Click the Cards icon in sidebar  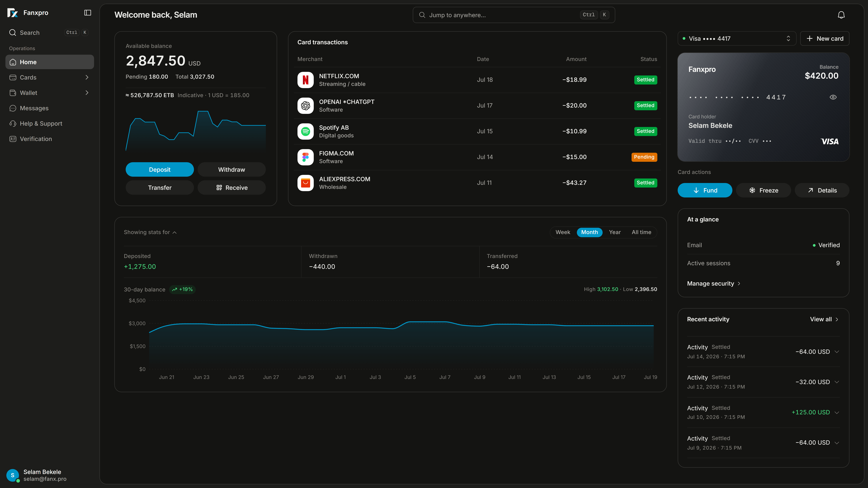pos(13,77)
